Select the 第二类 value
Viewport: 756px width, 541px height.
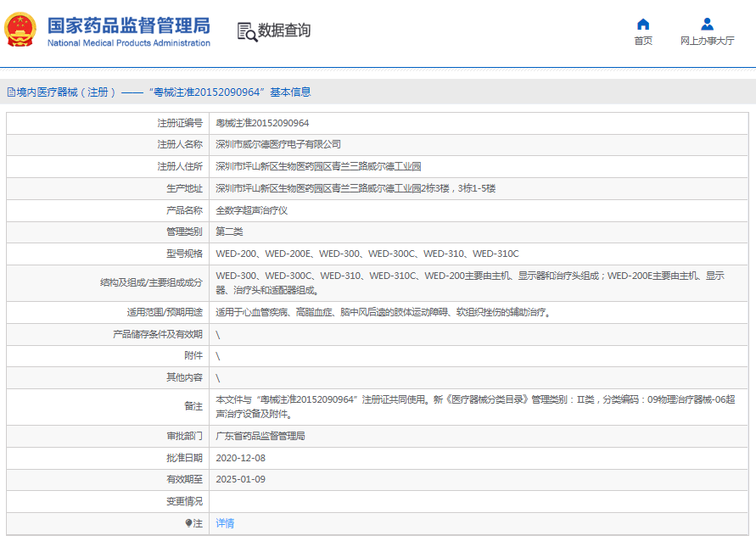(x=229, y=231)
